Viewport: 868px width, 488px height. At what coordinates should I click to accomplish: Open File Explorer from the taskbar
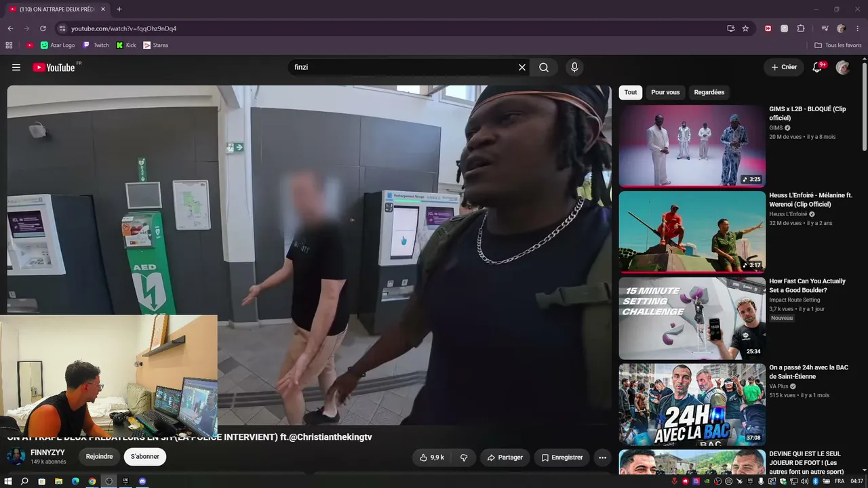point(58,481)
